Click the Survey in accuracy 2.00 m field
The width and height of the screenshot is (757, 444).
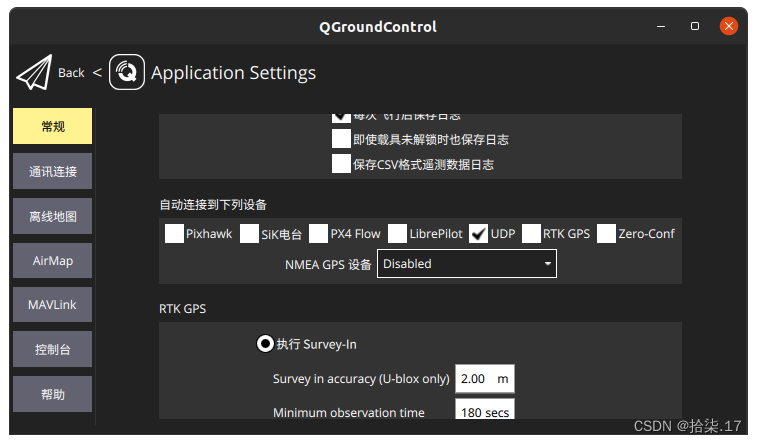[x=485, y=378]
